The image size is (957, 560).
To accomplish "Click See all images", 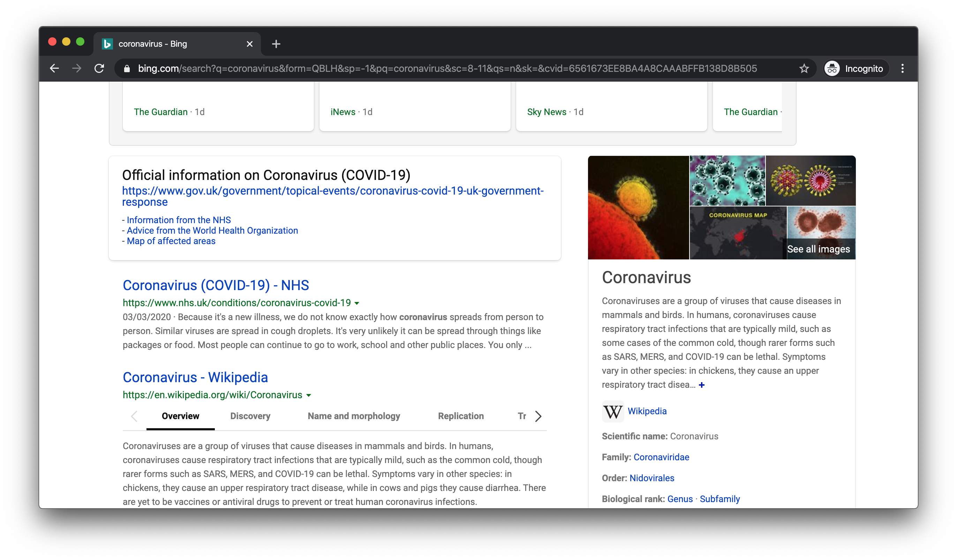I will click(819, 249).
